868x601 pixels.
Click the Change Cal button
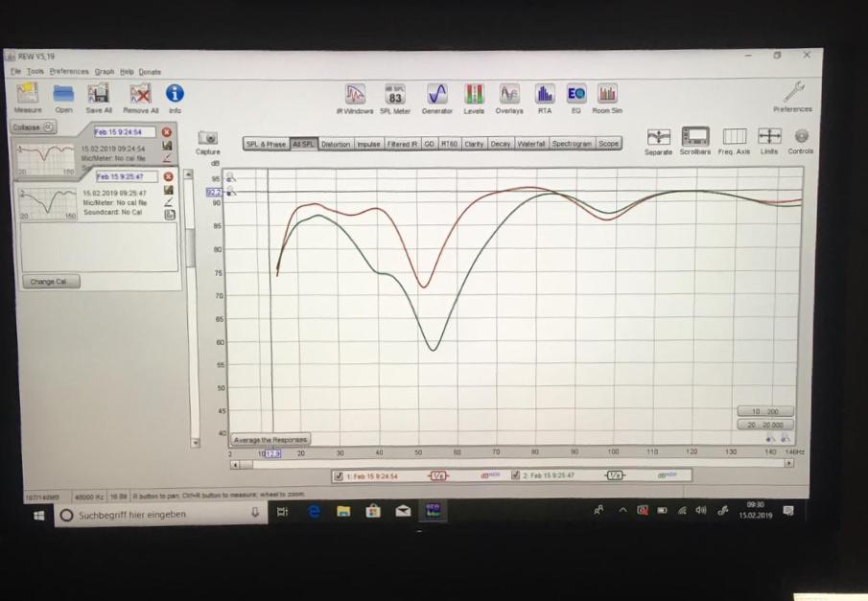50,282
